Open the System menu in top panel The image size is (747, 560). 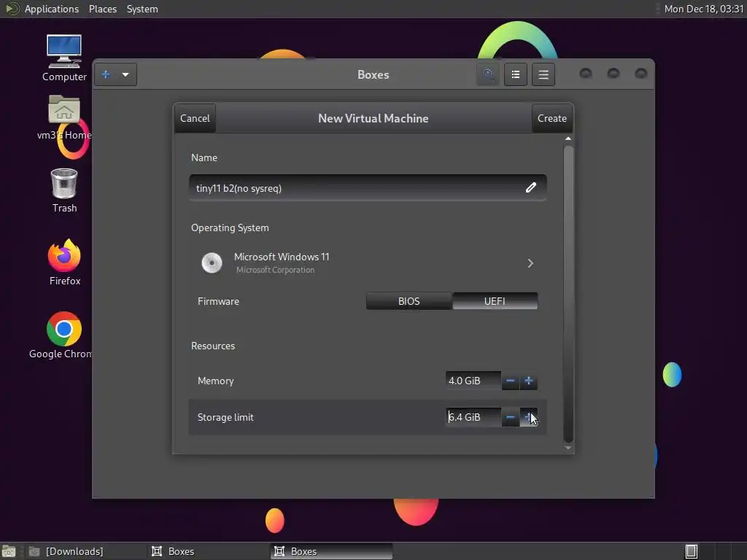click(142, 9)
